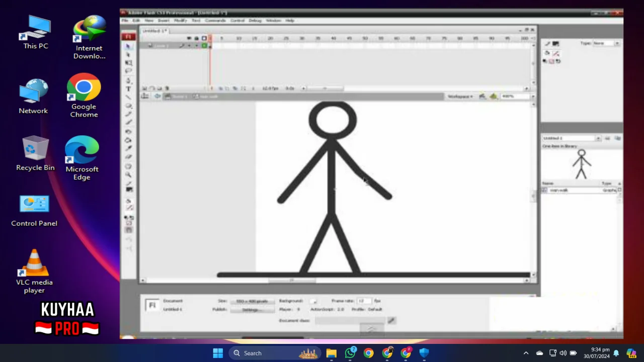The image size is (644, 362).
Task: Click the red playhead at frame 1
Action: tap(210, 38)
